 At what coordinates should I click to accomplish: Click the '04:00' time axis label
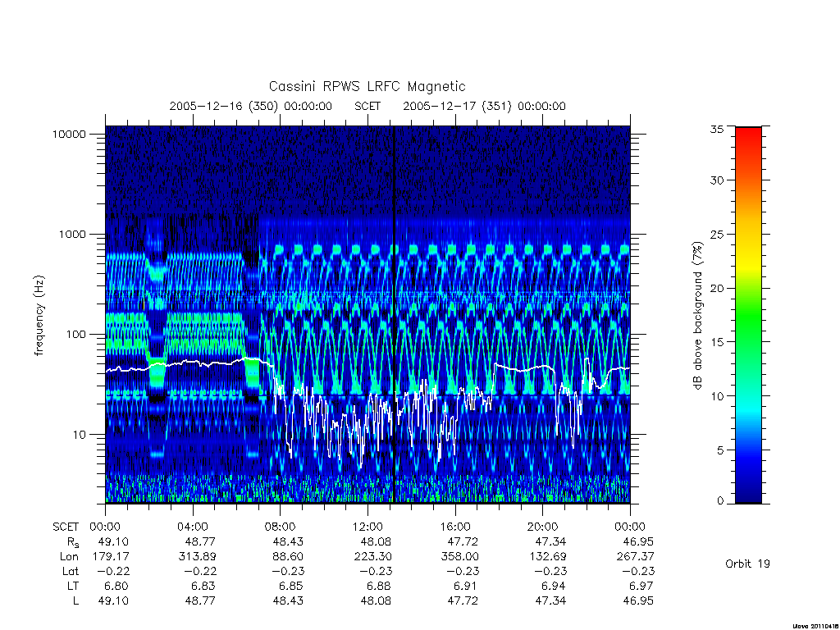(192, 527)
